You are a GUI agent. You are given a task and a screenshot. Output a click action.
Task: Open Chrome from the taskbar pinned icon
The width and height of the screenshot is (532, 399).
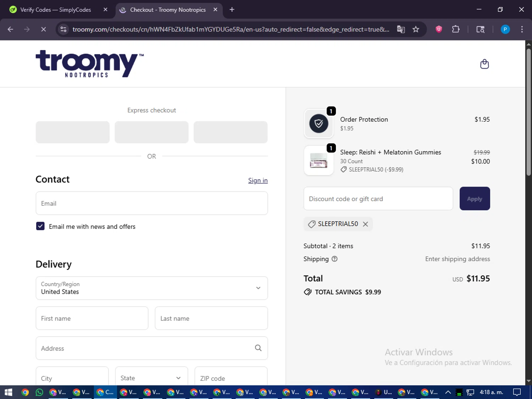pyautogui.click(x=25, y=392)
